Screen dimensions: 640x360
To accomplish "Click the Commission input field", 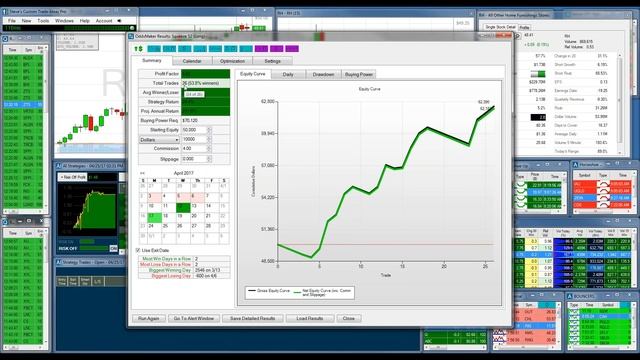I will tap(194, 149).
